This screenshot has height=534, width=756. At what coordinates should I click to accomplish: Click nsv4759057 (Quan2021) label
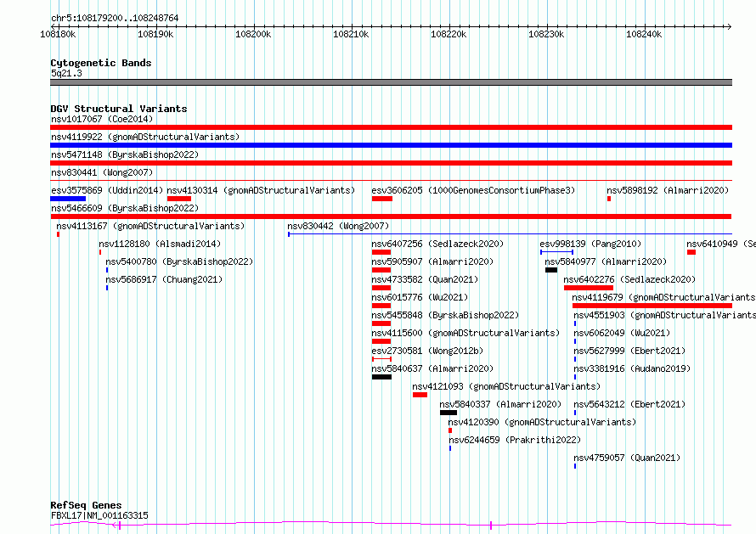coord(627,458)
